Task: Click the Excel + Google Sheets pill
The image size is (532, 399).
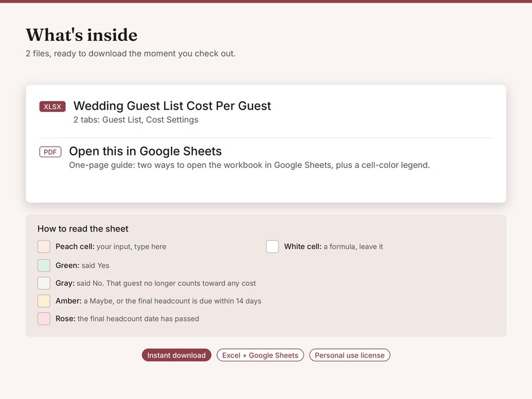Action: pyautogui.click(x=260, y=355)
